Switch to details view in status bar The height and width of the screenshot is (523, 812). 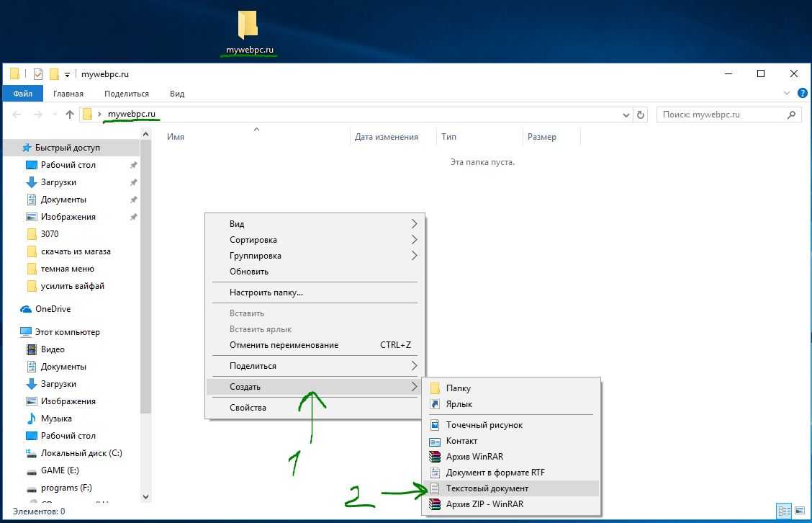pyautogui.click(x=784, y=511)
